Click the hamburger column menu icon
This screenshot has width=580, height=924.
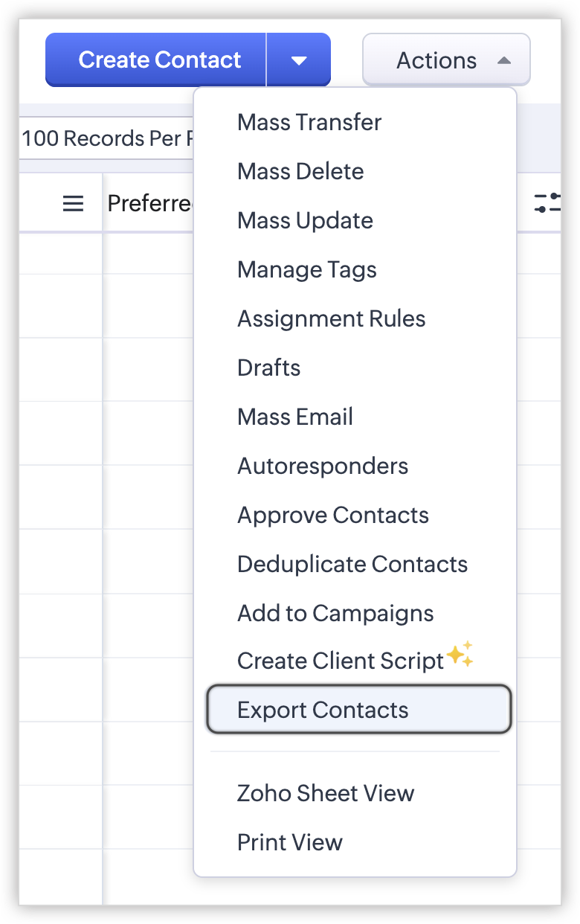coord(73,203)
